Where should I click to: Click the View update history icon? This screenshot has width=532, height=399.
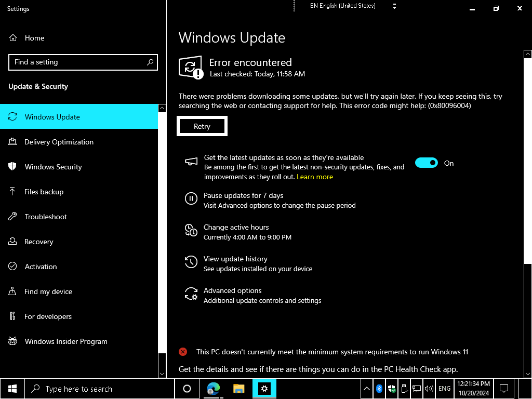coord(191,262)
